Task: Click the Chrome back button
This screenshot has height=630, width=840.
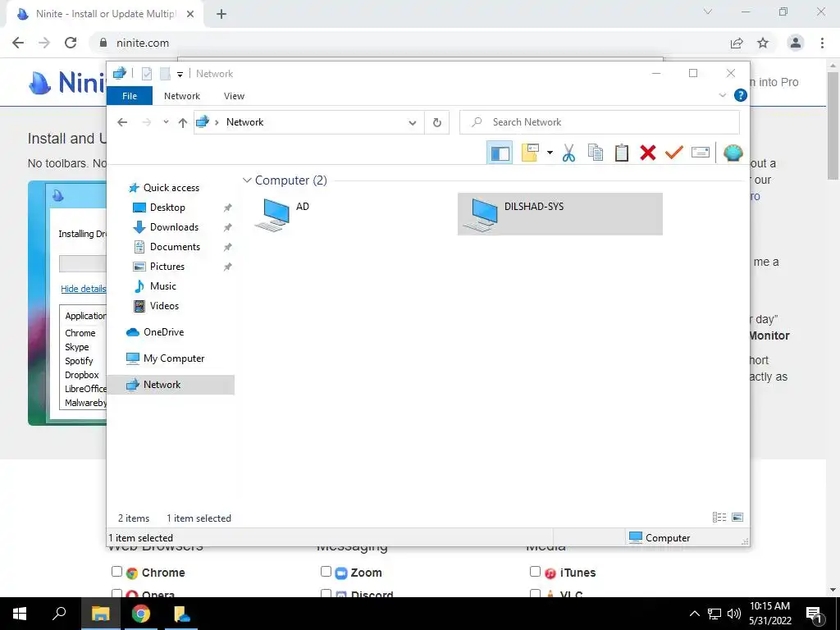Action: [18, 43]
